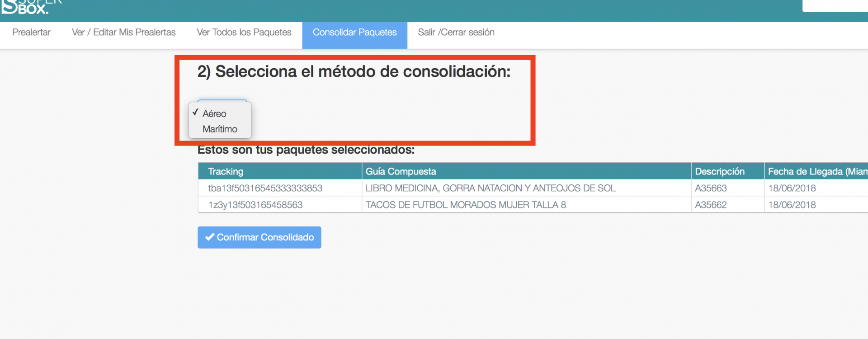Image resolution: width=868 pixels, height=339 pixels.
Task: Choose Marítimo from the dropdown list
Action: (220, 129)
